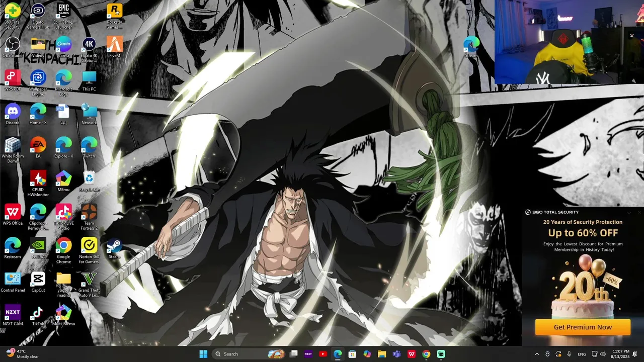Select the Multi-MEmu desktop icon
The image size is (644, 362).
pyautogui.click(x=63, y=316)
